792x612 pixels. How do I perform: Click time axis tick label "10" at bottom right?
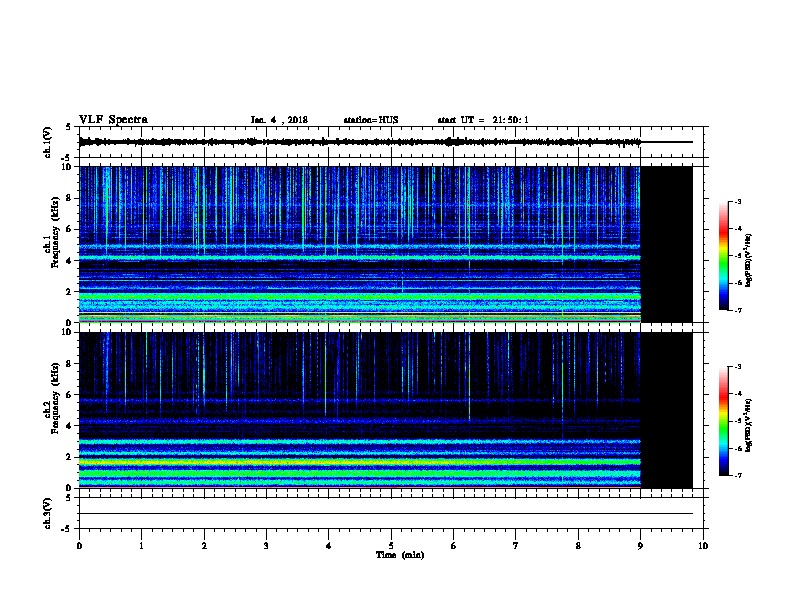[x=703, y=545]
